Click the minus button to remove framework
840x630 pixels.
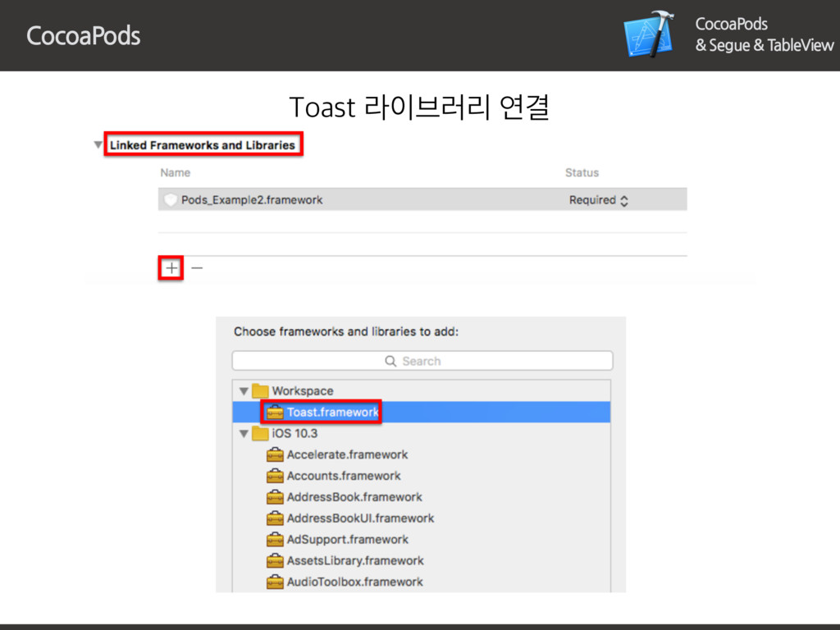[x=197, y=268]
